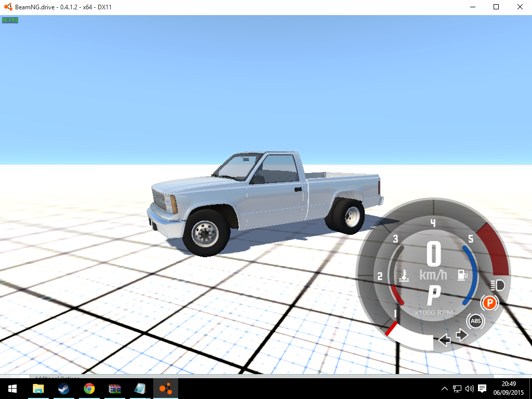This screenshot has height=399, width=532.
Task: Click the BeamNG.drive logo in title bar
Action: [8, 7]
